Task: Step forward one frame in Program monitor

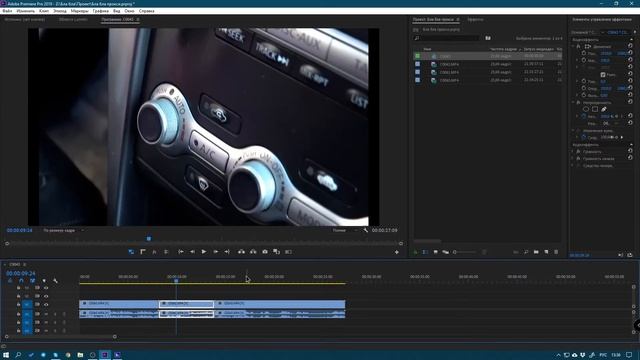Action: [x=216, y=252]
